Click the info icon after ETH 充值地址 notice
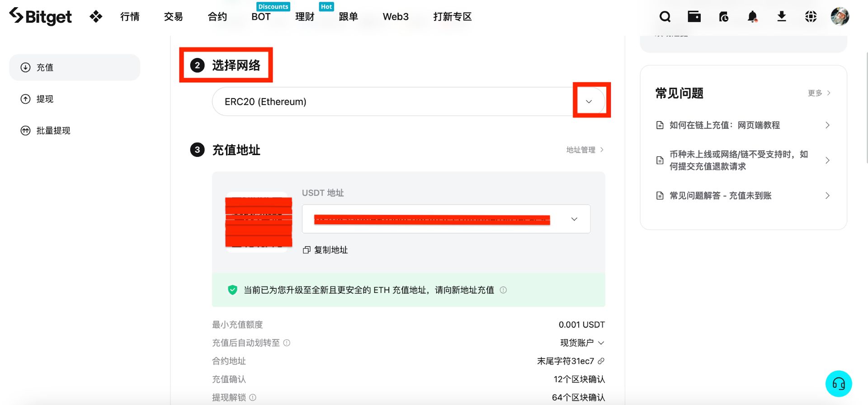The width and height of the screenshot is (868, 405). click(x=503, y=290)
